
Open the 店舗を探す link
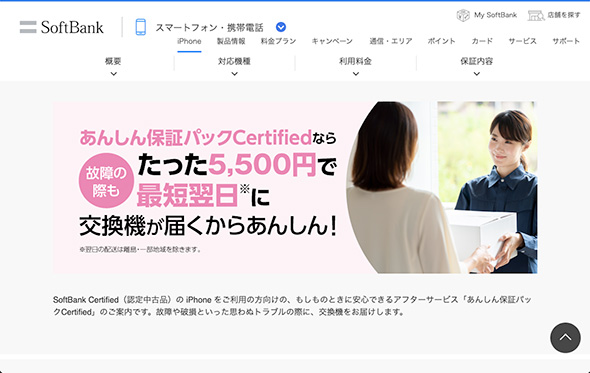[564, 15]
